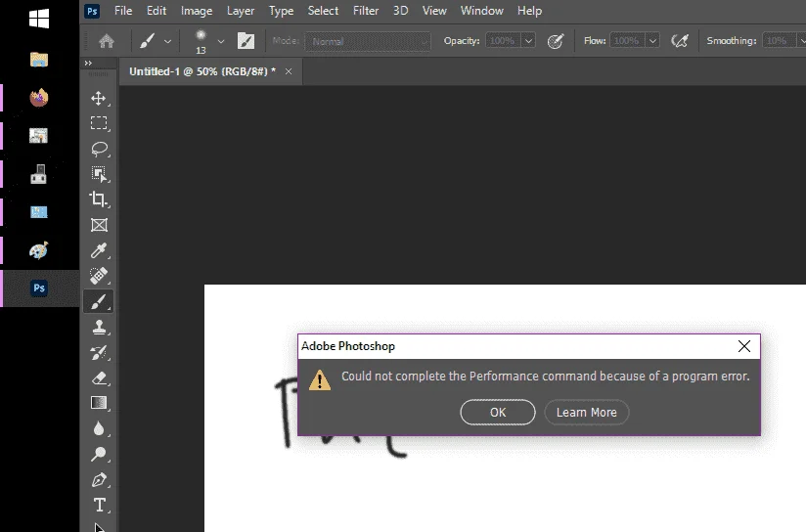This screenshot has width=806, height=532.
Task: Select the Rectangular Marquee tool
Action: [x=99, y=123]
